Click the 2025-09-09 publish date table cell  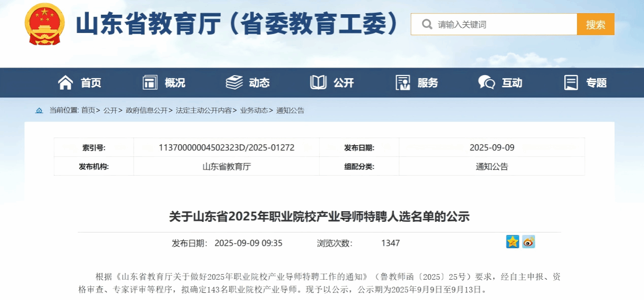(x=492, y=148)
